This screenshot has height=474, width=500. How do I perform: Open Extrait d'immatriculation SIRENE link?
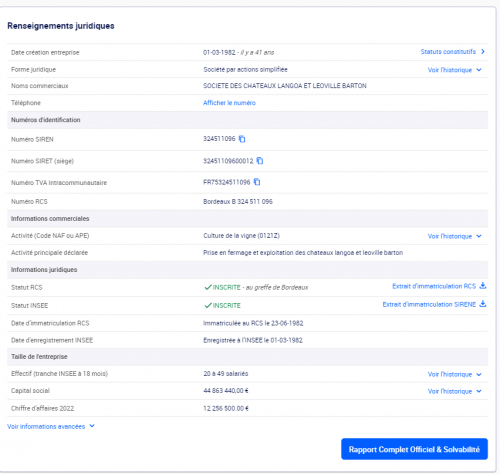429,304
